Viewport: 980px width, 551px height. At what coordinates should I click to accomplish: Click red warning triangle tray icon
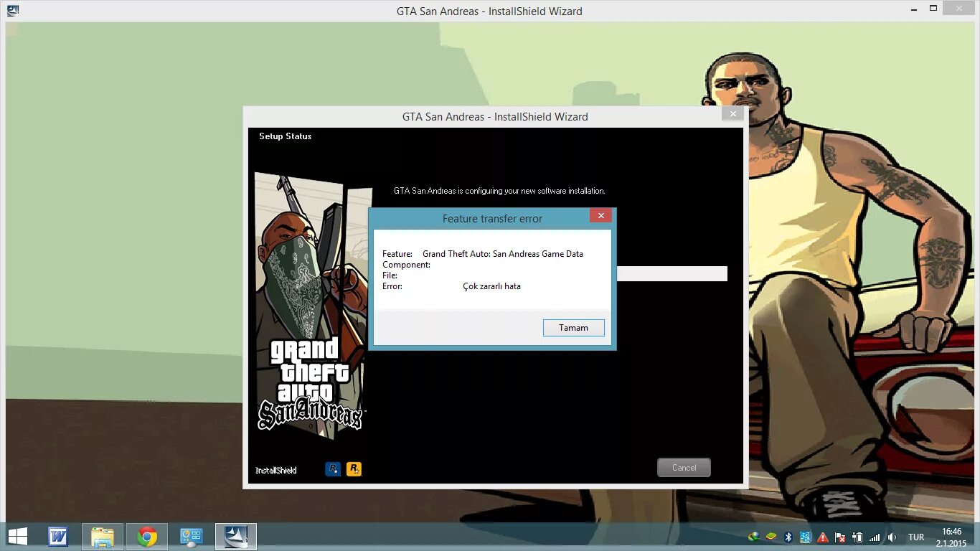coord(822,537)
